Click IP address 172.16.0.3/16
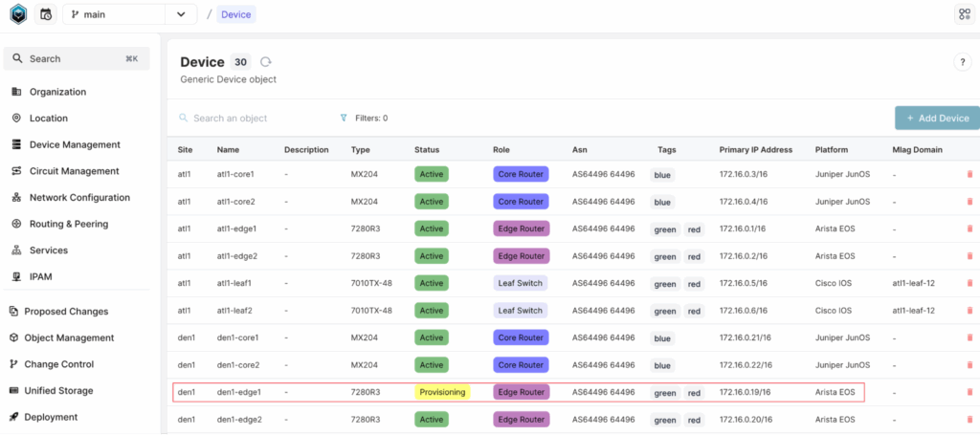Screen dimensions: 980x435 [x=743, y=175]
